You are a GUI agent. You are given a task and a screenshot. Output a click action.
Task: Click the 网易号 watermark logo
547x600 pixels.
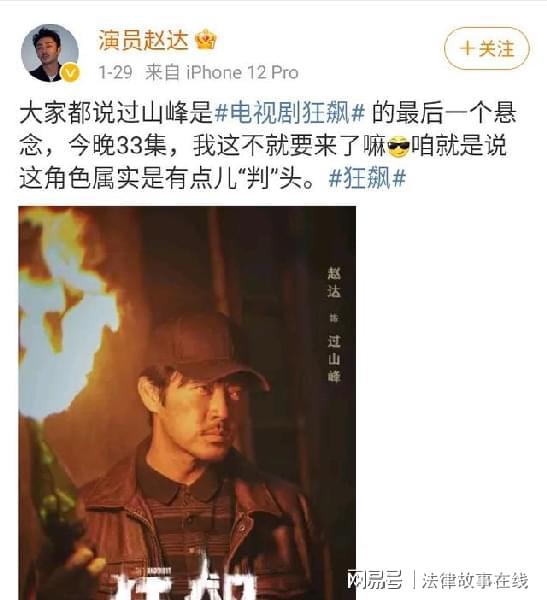(375, 580)
